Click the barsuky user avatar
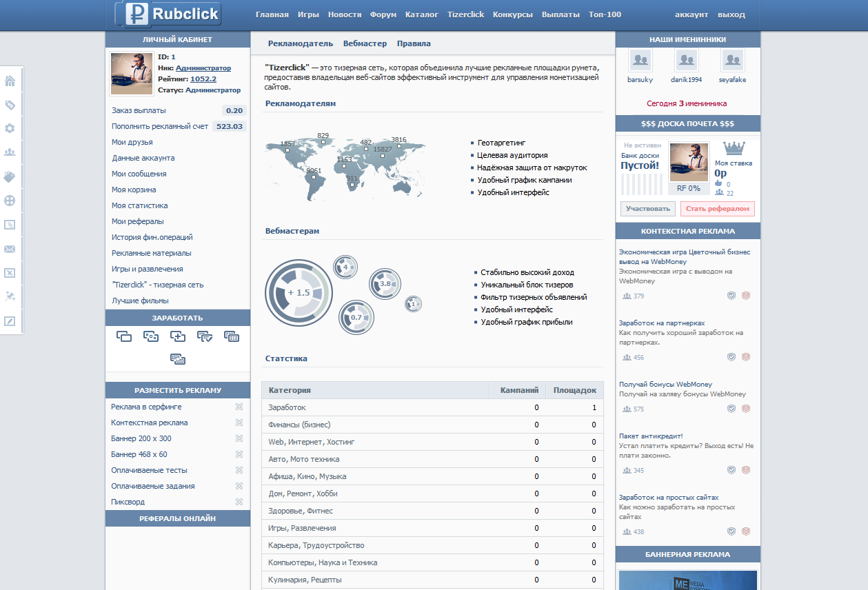This screenshot has height=590, width=868. pos(640,61)
